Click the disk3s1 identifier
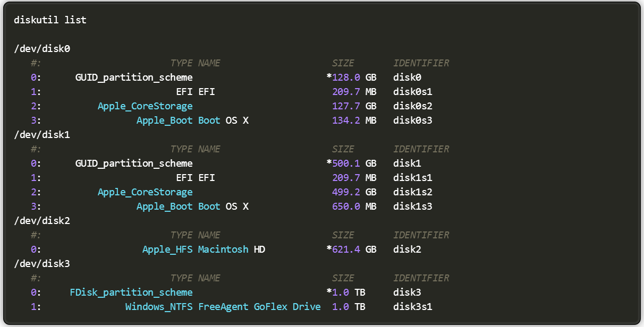This screenshot has width=644, height=327. coord(412,307)
